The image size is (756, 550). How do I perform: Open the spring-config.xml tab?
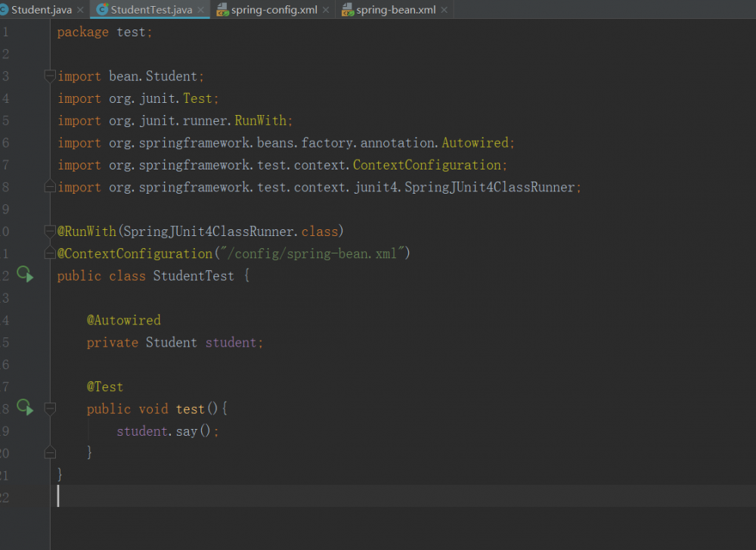(274, 10)
